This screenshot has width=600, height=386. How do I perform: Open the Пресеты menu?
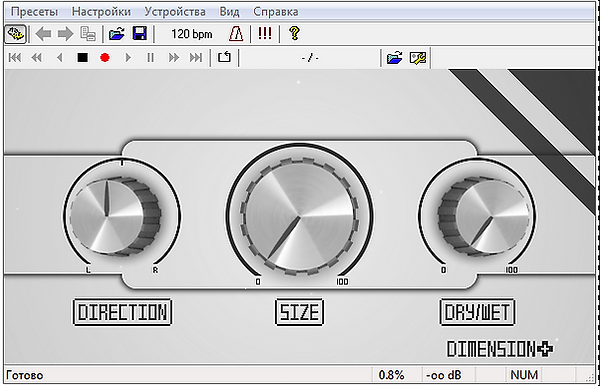click(x=34, y=12)
